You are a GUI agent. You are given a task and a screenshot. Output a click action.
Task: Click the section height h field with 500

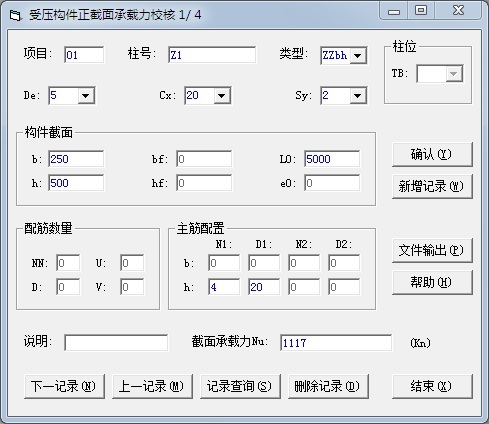click(x=76, y=183)
